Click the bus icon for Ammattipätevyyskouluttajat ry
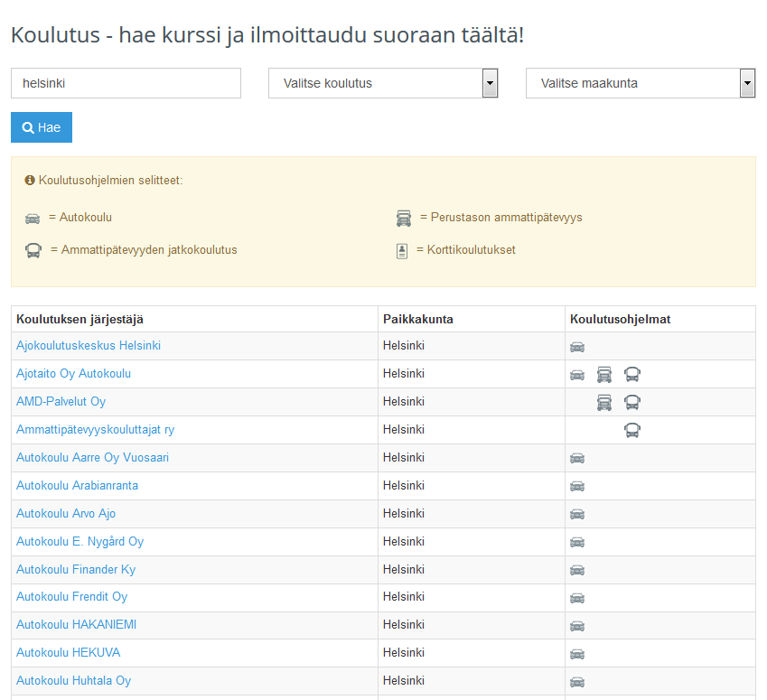Screen dimensions: 767x700 point(631,430)
